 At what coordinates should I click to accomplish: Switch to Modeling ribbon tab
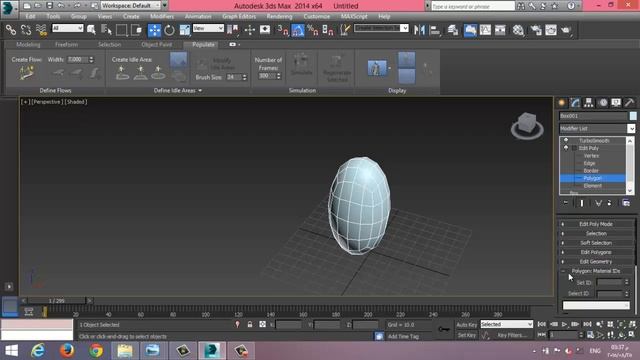click(x=28, y=44)
